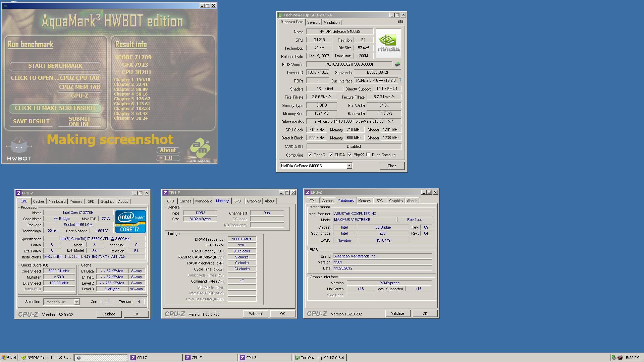
Task: Switch to the Sensors tab in GPU-Z
Action: [x=314, y=22]
